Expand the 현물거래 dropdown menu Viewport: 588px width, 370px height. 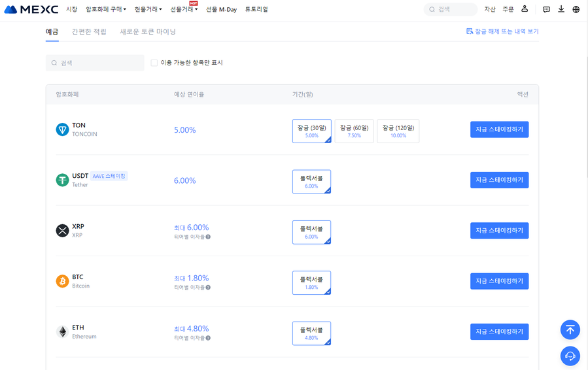(x=148, y=9)
